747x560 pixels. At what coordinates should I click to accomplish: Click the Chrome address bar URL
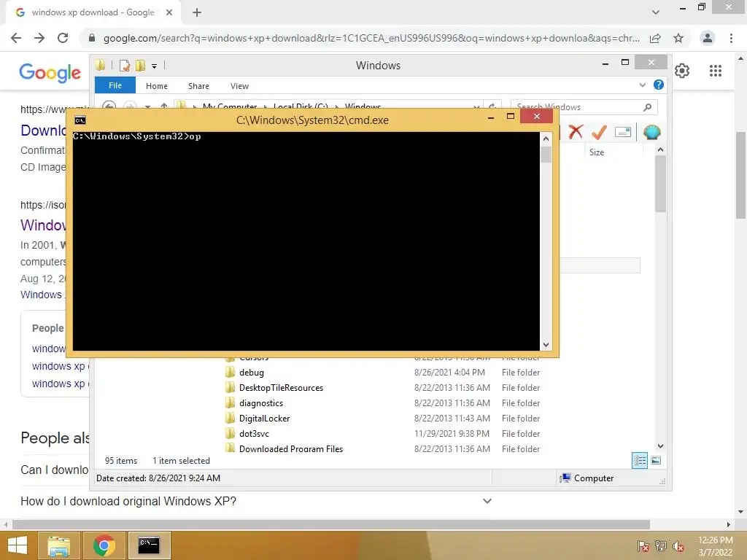pos(371,38)
